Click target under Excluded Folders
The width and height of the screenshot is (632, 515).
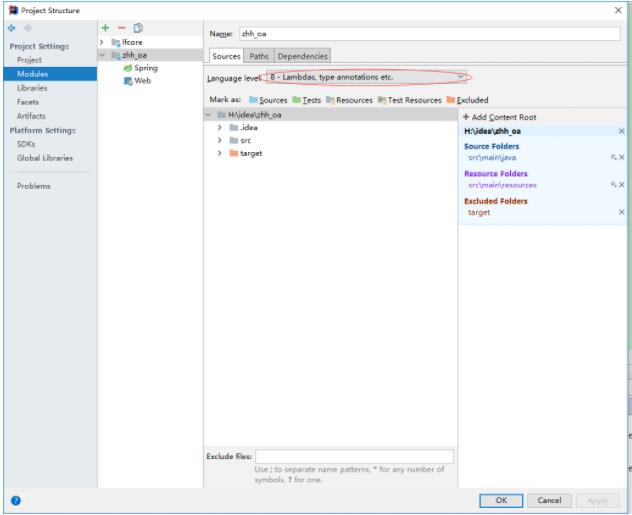(479, 212)
